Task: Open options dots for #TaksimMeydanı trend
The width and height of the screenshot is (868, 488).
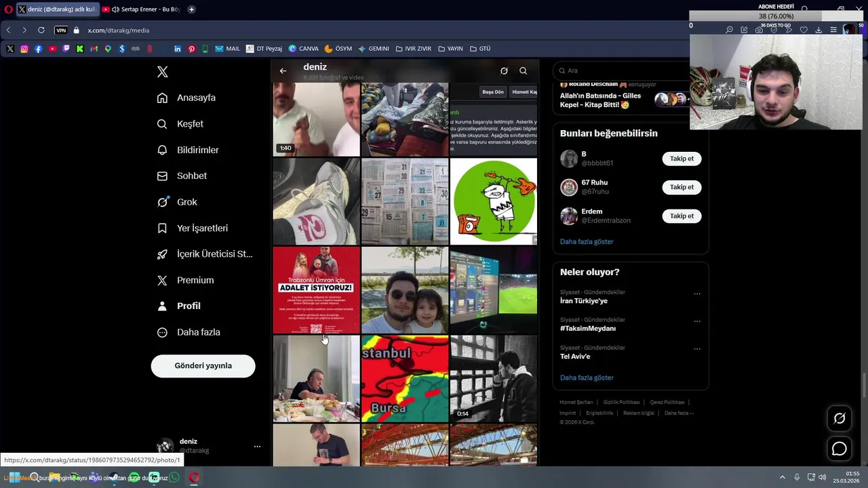Action: 697,322
